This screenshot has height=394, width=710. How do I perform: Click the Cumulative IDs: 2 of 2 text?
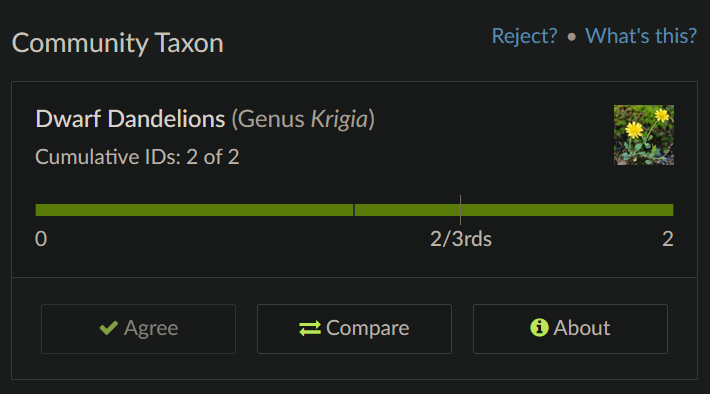coord(137,157)
